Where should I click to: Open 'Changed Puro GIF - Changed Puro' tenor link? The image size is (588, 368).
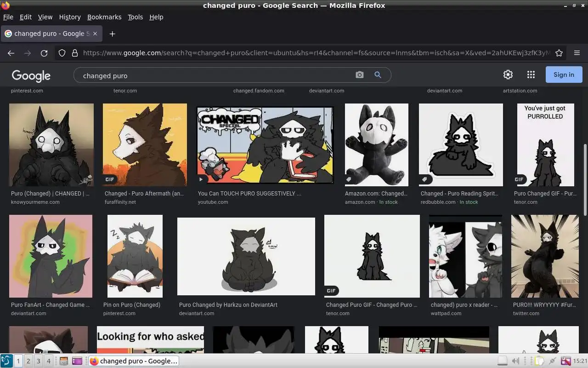coord(372,305)
